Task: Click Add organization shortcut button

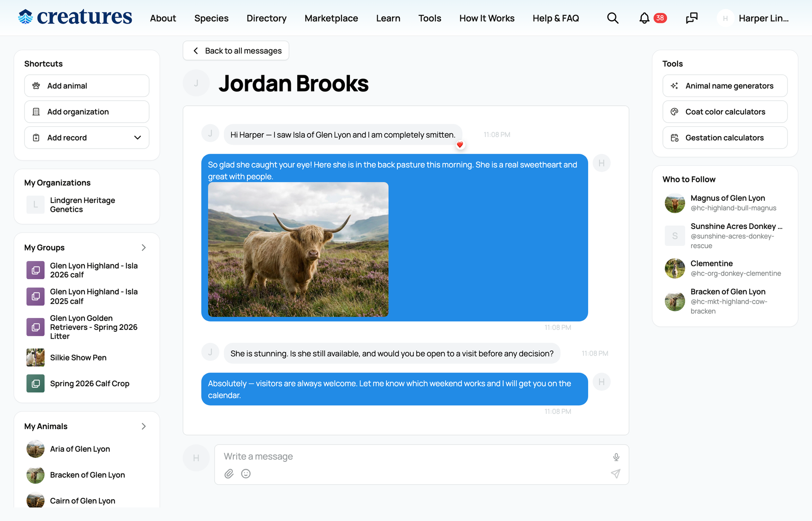Action: point(87,112)
